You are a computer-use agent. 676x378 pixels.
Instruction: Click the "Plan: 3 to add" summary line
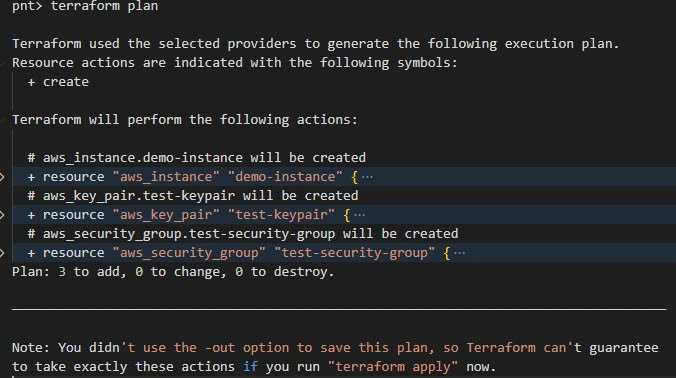point(173,272)
